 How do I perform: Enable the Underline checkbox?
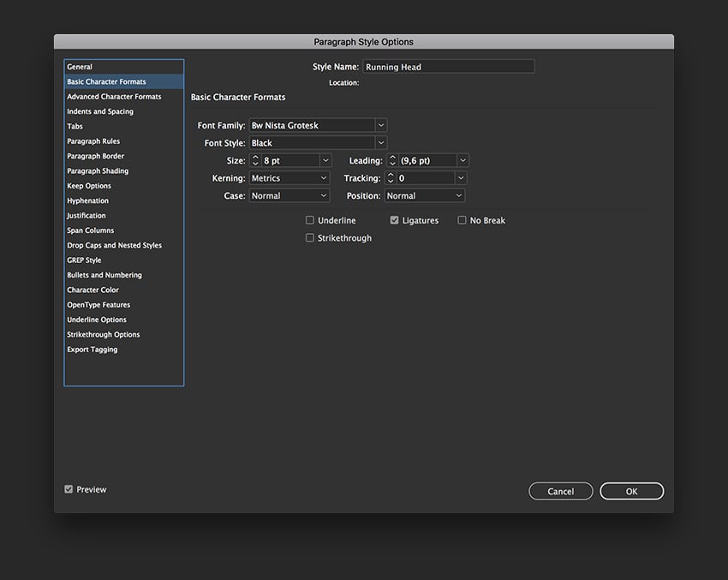click(x=310, y=220)
